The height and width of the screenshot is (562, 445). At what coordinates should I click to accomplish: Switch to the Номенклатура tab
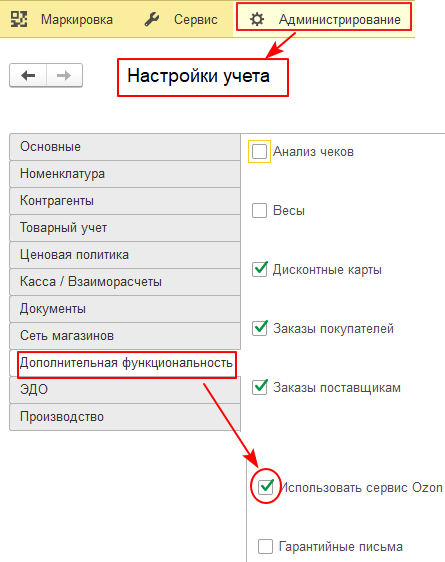click(x=125, y=174)
